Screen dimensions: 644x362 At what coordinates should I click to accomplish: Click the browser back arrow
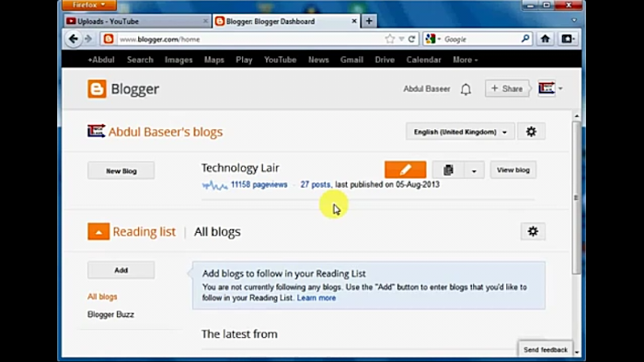[x=74, y=39]
